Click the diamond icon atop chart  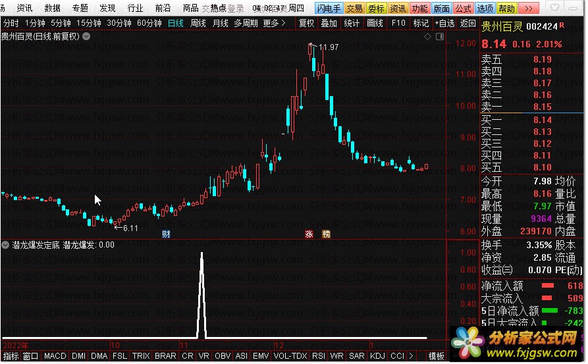[427, 36]
